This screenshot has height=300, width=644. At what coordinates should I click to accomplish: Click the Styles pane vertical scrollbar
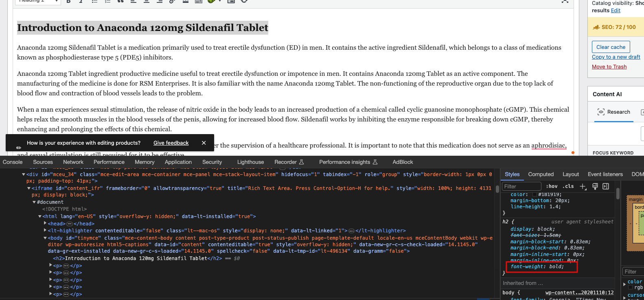[x=618, y=194]
